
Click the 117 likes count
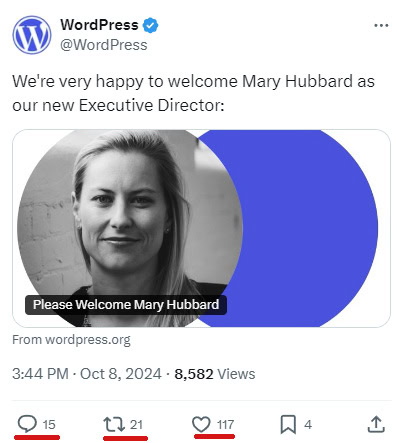pos(225,425)
